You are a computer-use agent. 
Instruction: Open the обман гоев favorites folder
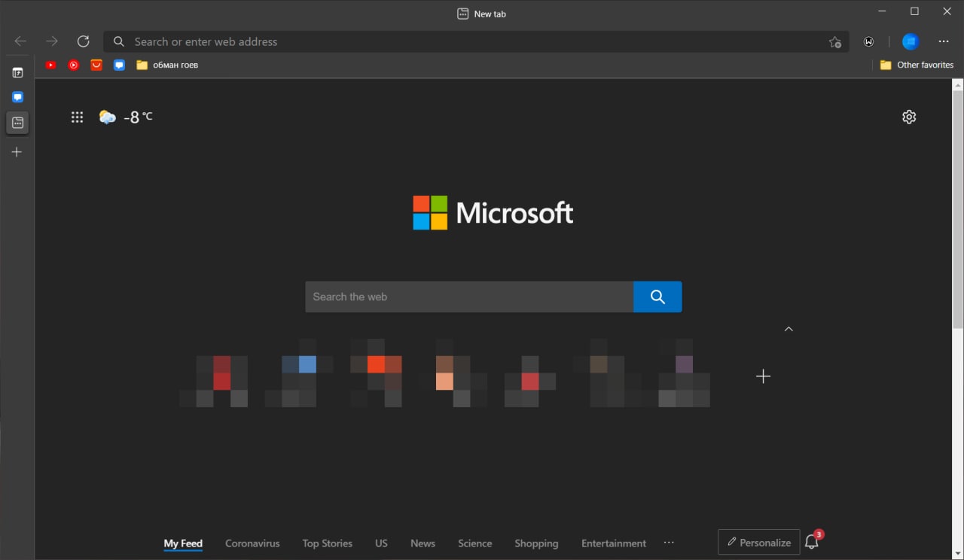pos(167,65)
